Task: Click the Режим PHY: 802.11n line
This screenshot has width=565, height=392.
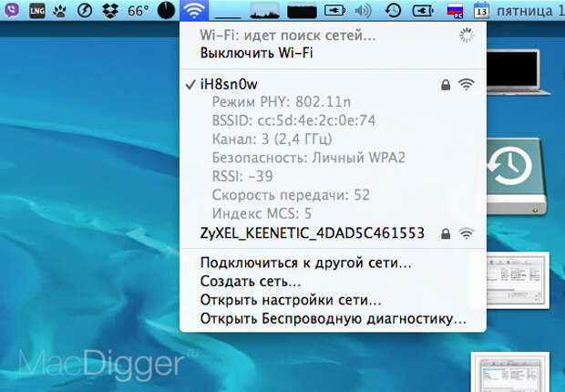Action: pos(281,102)
